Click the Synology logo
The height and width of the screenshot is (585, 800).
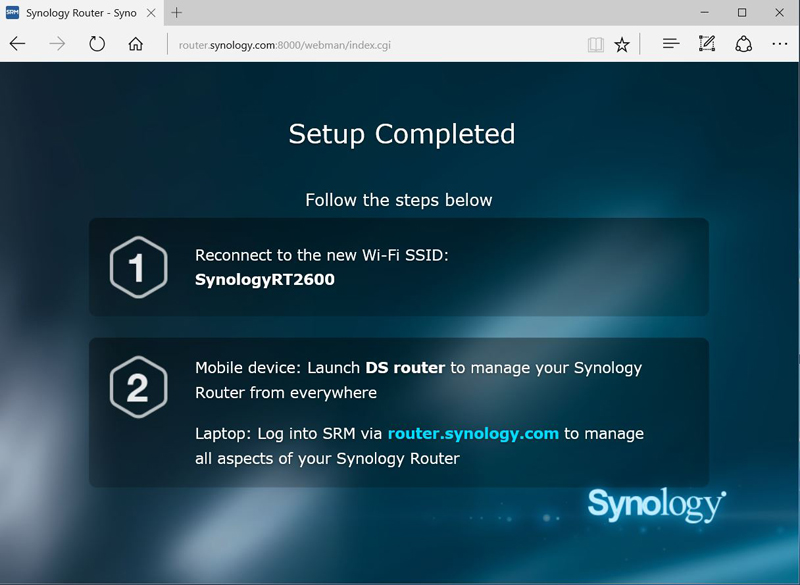point(657,504)
